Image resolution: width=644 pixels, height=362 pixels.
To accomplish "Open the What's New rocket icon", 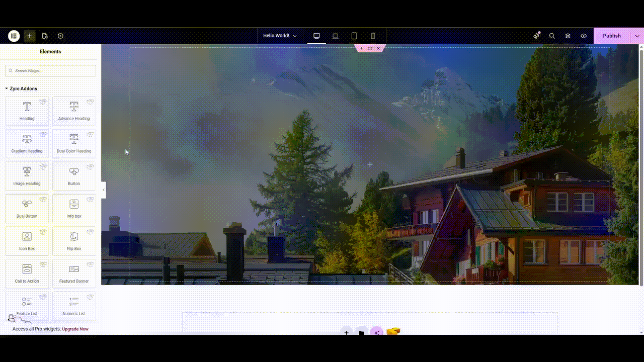I will tap(536, 36).
